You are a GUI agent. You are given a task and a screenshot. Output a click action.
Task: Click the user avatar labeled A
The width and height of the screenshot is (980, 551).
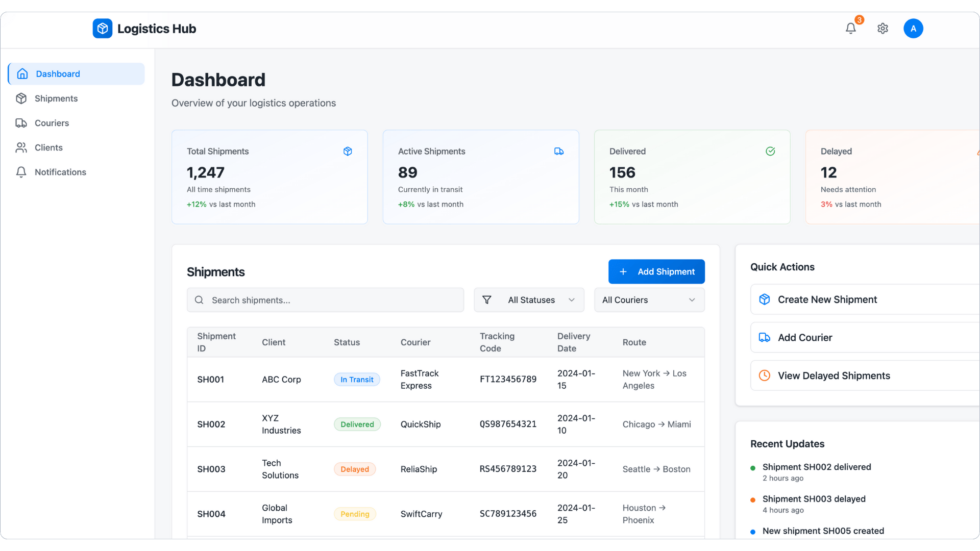pyautogui.click(x=913, y=29)
